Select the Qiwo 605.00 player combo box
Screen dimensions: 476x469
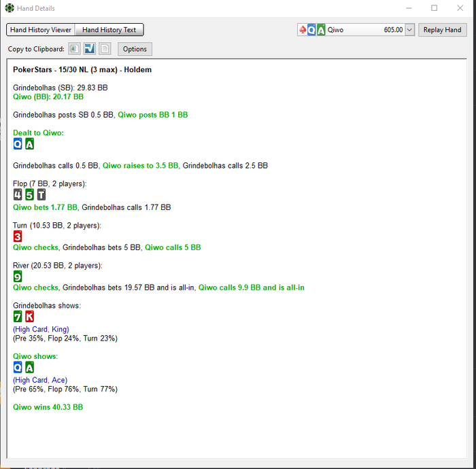pyautogui.click(x=356, y=30)
